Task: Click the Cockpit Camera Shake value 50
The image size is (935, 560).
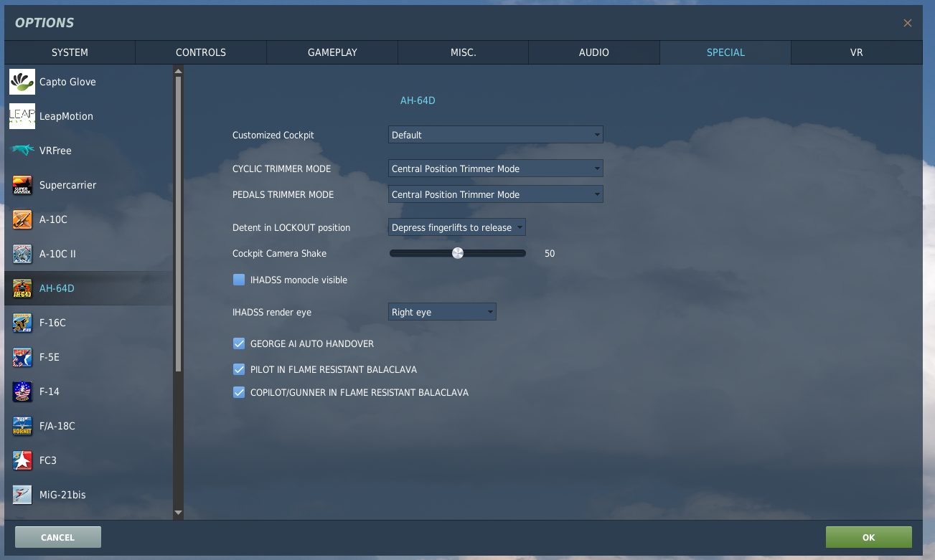Action: [x=550, y=254]
